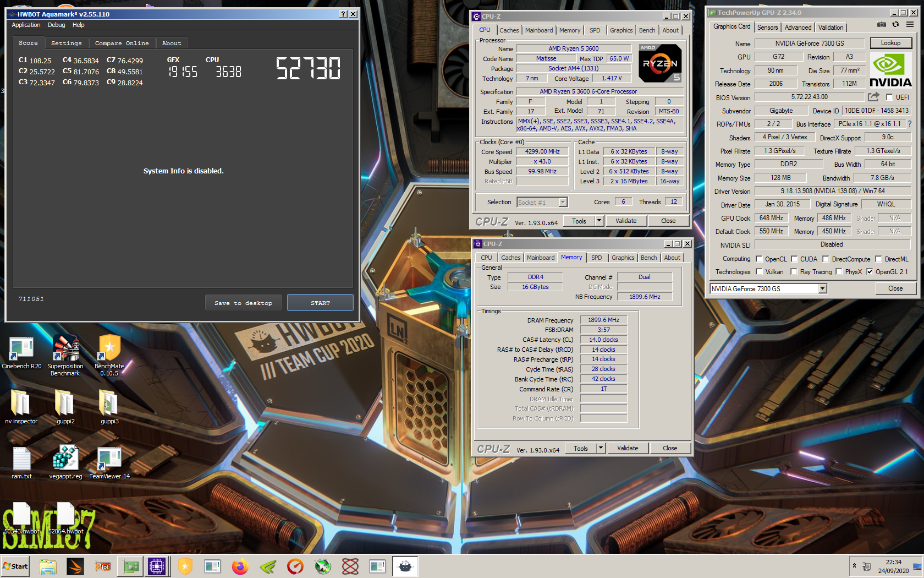Toggle the OpenGL 2.1 checkbox

point(870,271)
